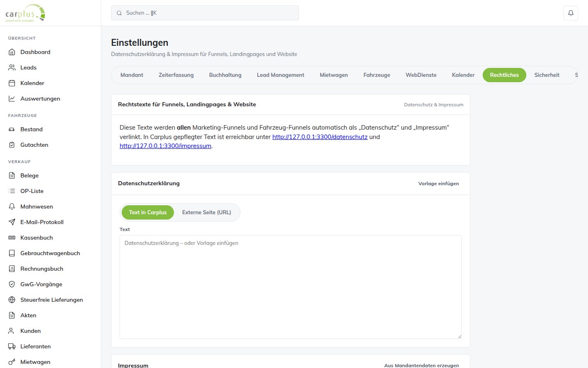
Task: Click the Belege document icon
Action: 12,175
